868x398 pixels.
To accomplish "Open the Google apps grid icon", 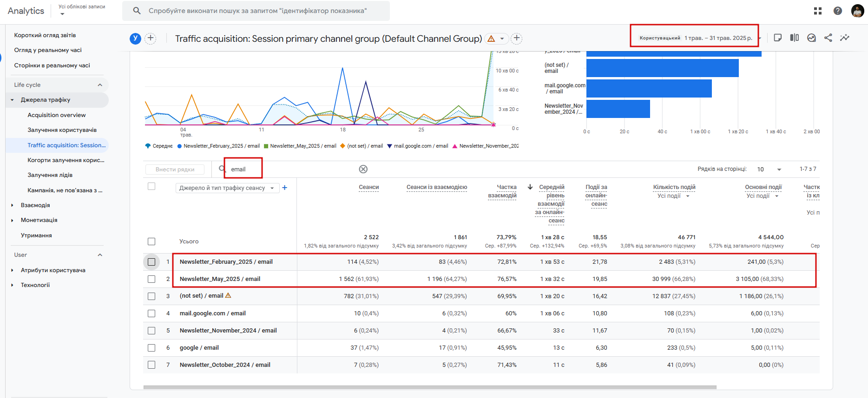I will click(818, 11).
